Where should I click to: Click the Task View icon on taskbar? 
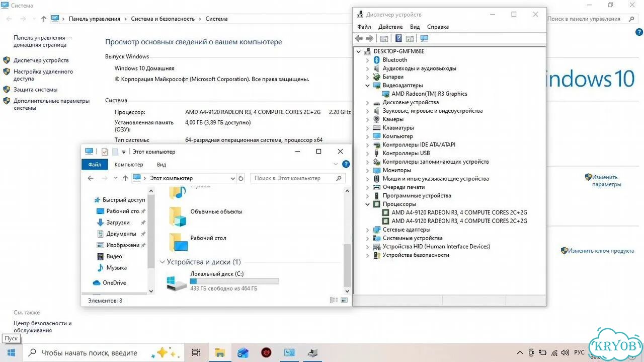pyautogui.click(x=196, y=352)
